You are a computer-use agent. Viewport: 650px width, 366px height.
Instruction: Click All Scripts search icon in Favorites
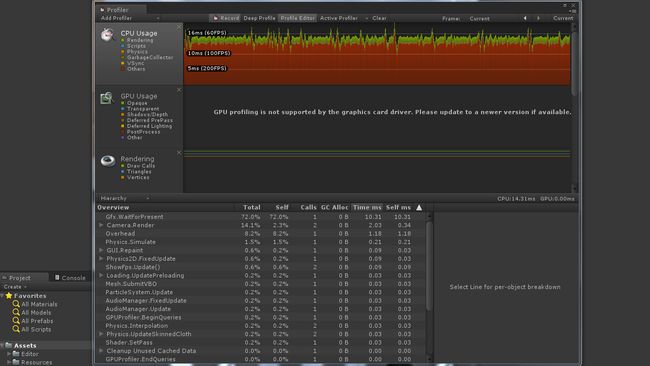(x=16, y=329)
